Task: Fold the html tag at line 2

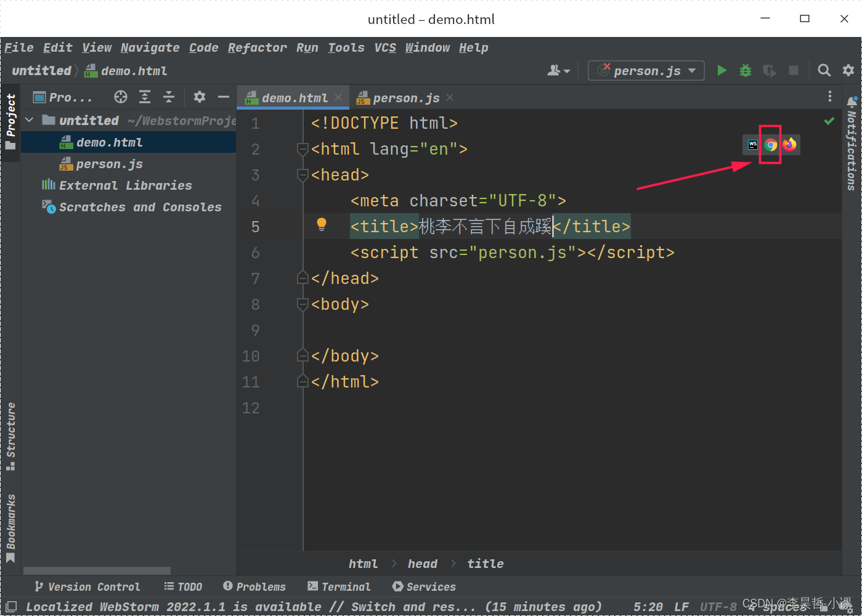Action: [303, 149]
